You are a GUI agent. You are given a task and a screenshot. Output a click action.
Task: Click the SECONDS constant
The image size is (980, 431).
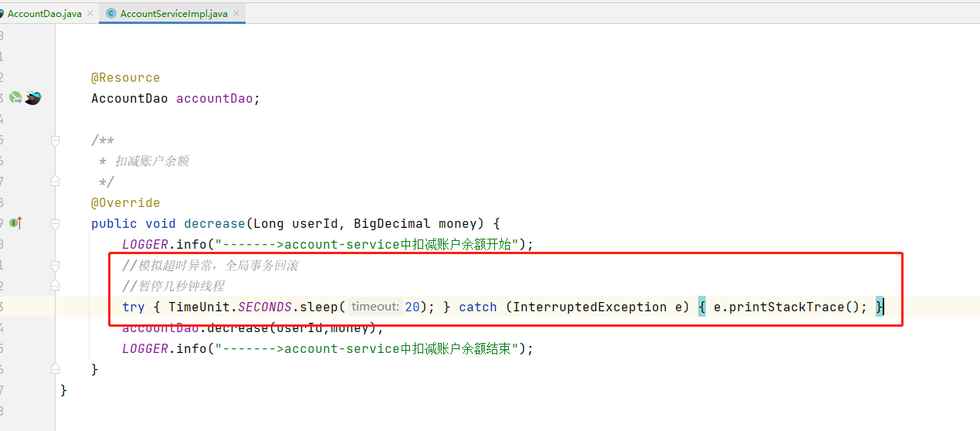coord(265,307)
